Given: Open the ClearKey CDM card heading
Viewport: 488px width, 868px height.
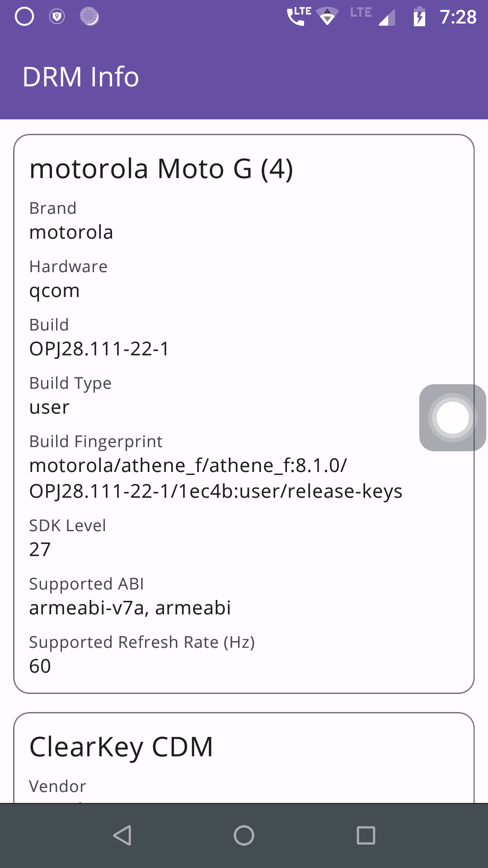Looking at the screenshot, I should [121, 747].
